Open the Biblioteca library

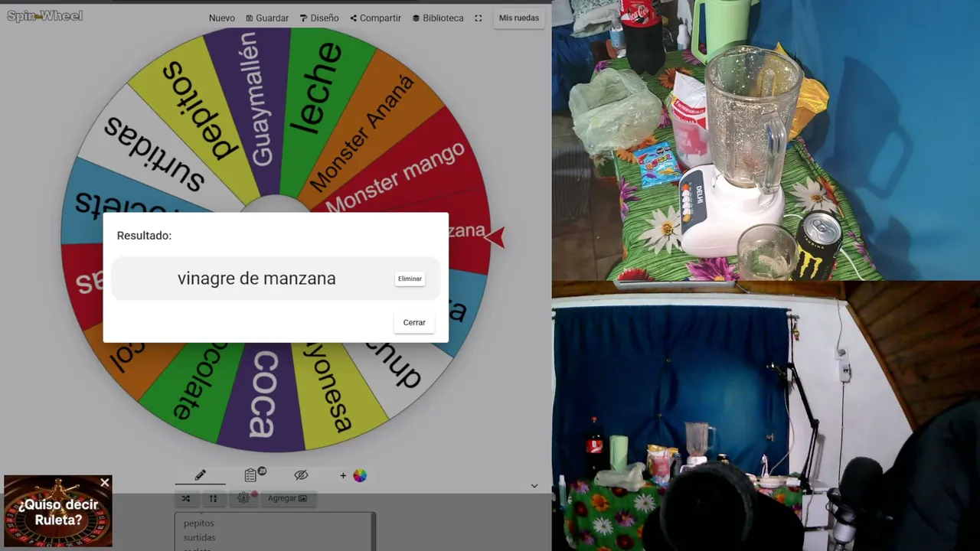click(438, 18)
